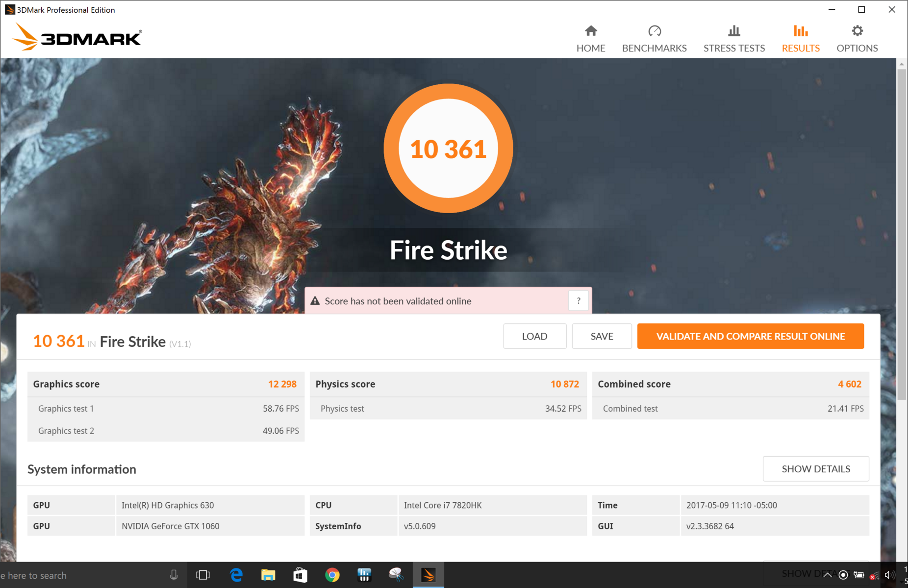Click the 3DMark title bar app icon

pos(10,10)
